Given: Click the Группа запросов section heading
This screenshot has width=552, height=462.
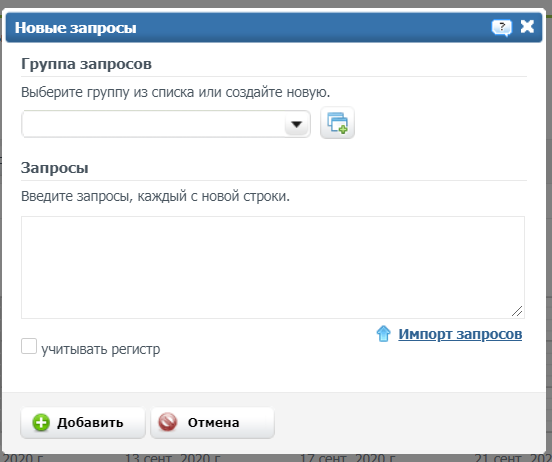Looking at the screenshot, I should click(x=86, y=64).
